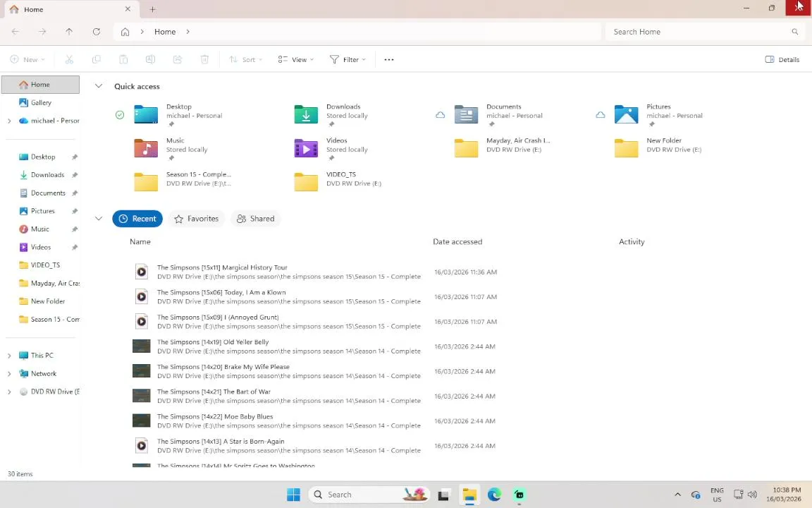Open Today, I Am a Klown file
This screenshot has height=508, width=812.
tap(277, 296)
